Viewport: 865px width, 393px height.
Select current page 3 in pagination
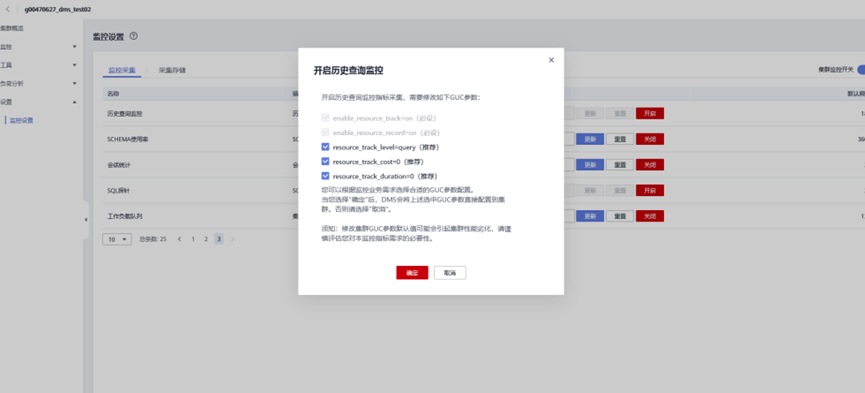coord(219,239)
